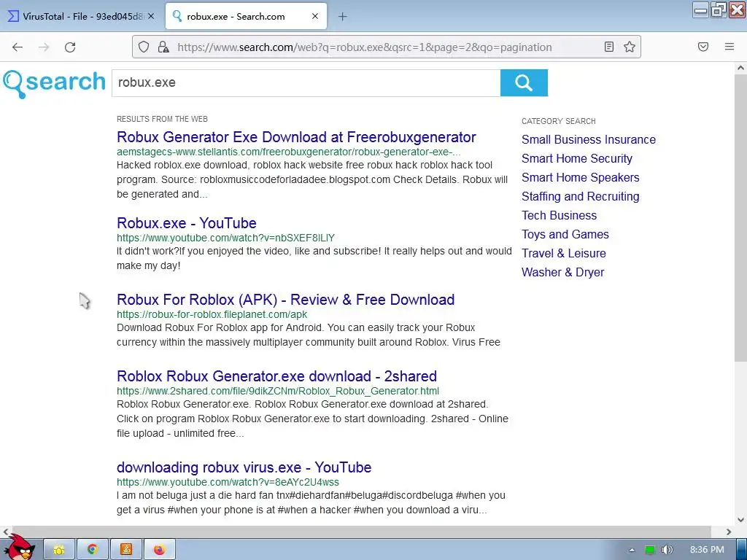Image resolution: width=747 pixels, height=560 pixels.
Task: Toggle reader view icon in address bar
Action: pyautogui.click(x=609, y=47)
